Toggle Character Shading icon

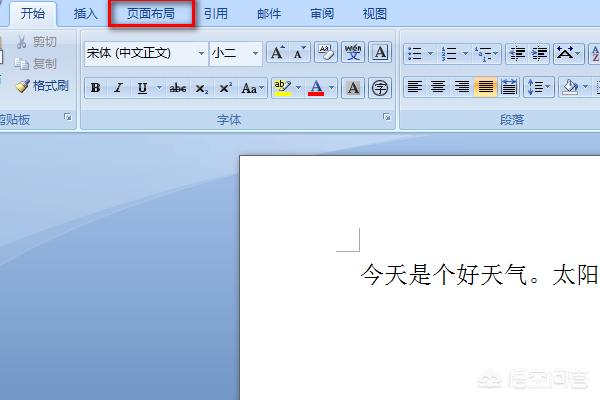pos(353,88)
